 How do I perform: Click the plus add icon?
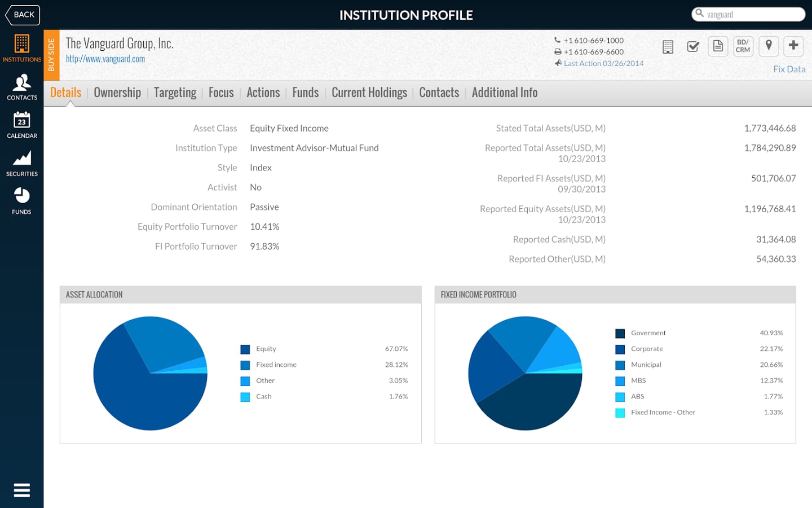(793, 46)
